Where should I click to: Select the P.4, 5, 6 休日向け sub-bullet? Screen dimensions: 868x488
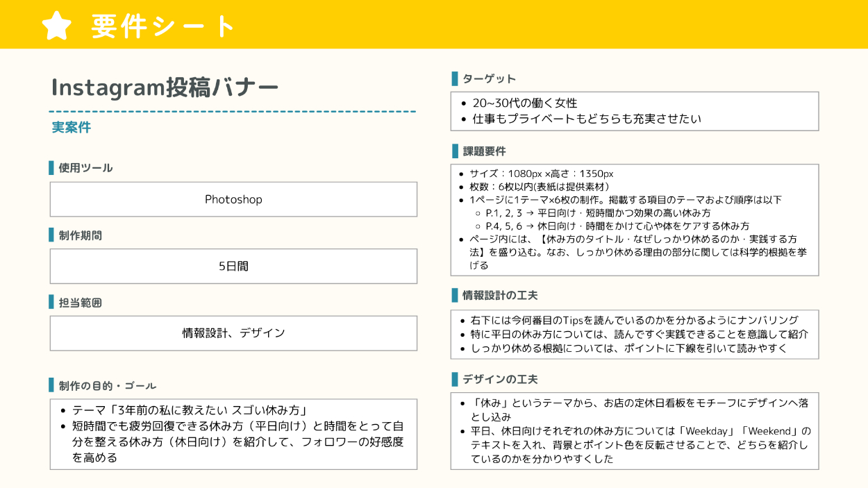pyautogui.click(x=617, y=226)
